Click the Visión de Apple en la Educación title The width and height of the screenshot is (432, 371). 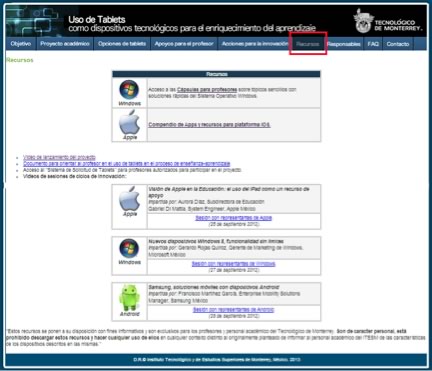(x=229, y=192)
